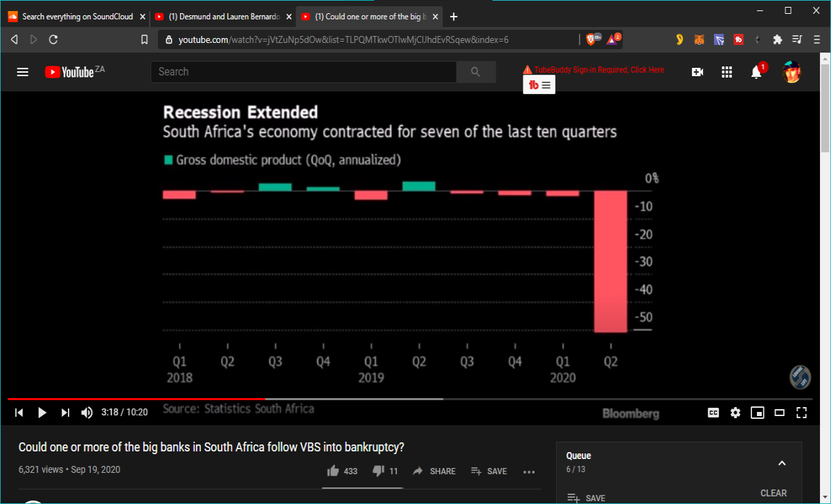Open video settings gear
This screenshot has height=504, width=831.
(x=735, y=413)
